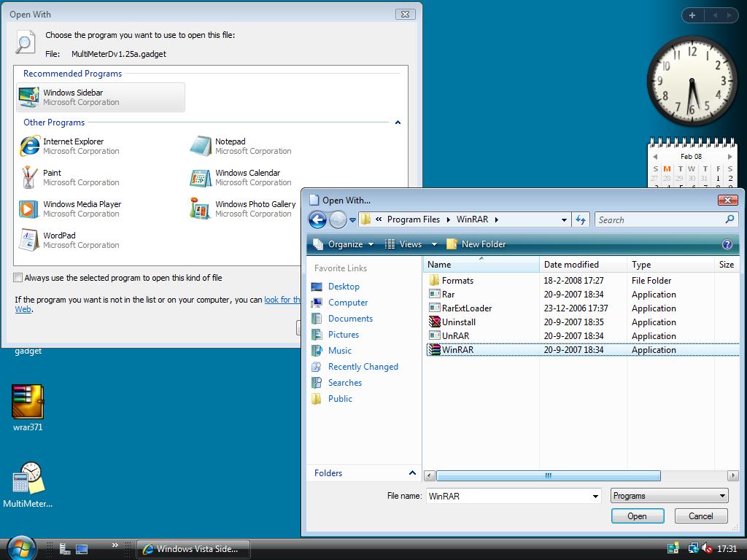Pick the Windows Photo Gallery icon
Screen dimensions: 747x560
coord(201,208)
